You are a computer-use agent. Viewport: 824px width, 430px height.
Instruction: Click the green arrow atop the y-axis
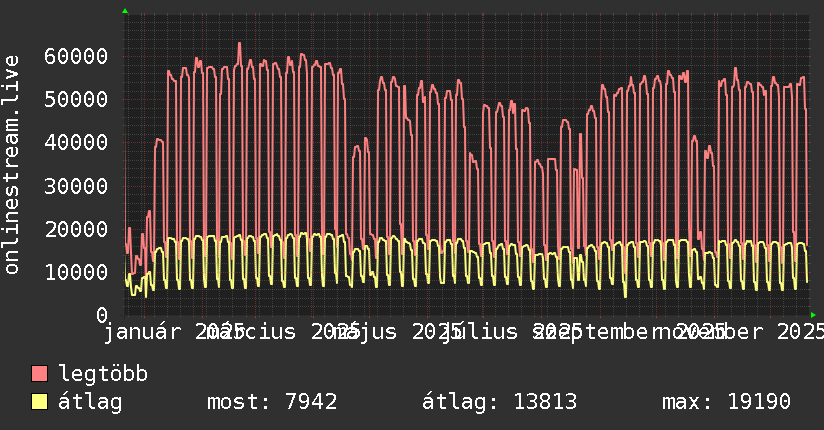click(124, 11)
